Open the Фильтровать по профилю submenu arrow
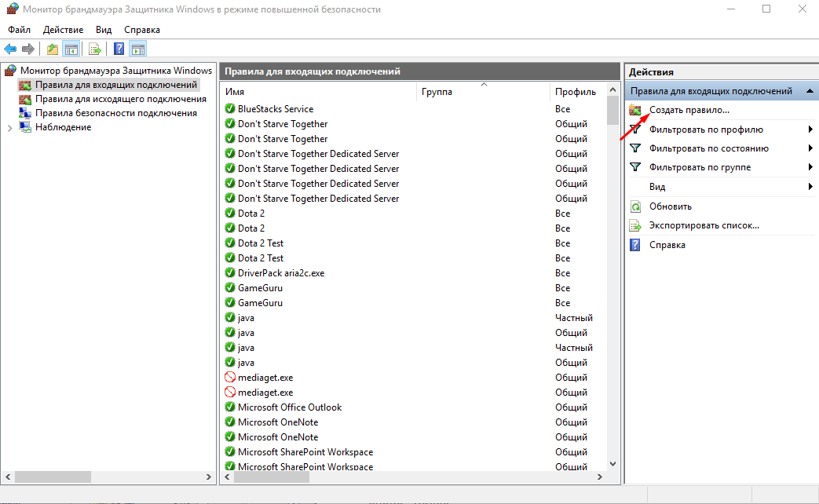This screenshot has width=819, height=504. (810, 129)
